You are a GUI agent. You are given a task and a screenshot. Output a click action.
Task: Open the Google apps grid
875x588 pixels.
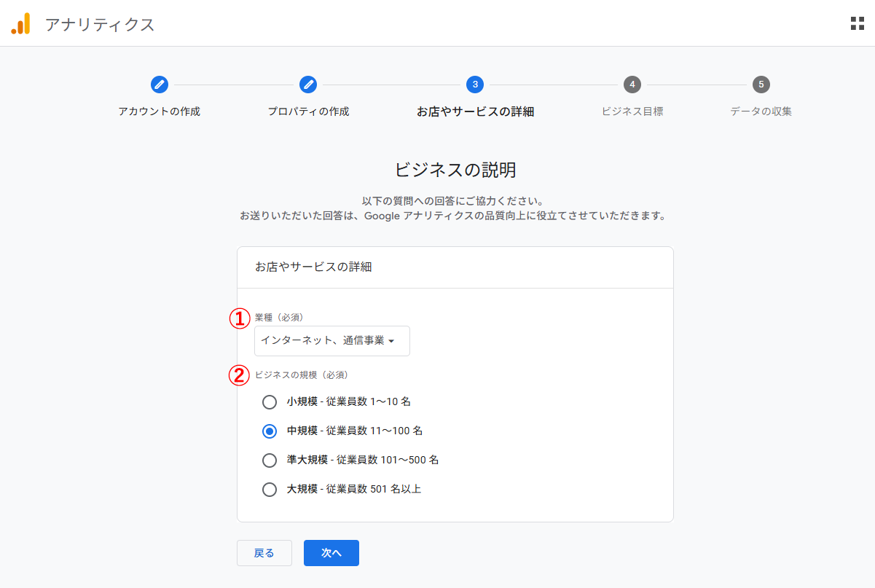tap(857, 23)
